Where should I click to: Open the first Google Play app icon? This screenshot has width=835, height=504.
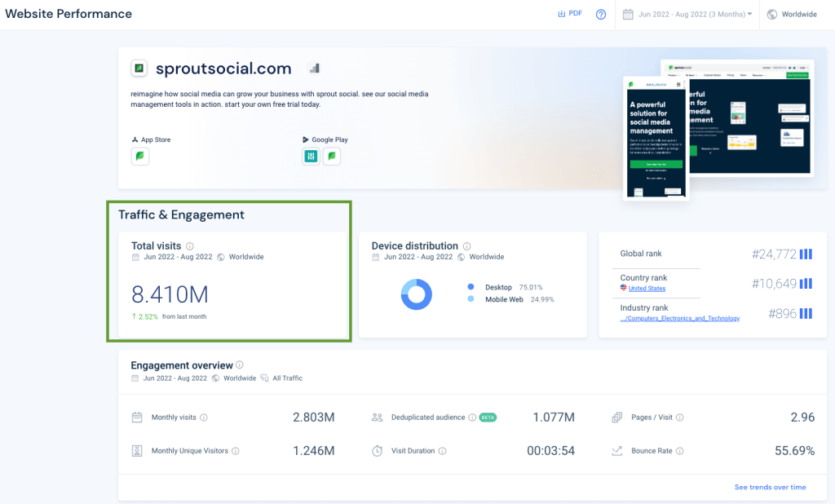tap(310, 156)
